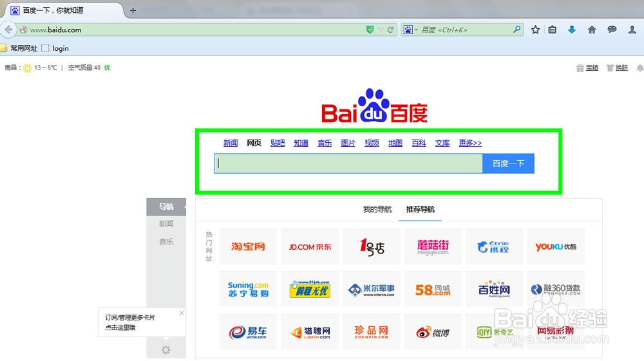Open the YOUKU 优酷 site tile

point(556,246)
